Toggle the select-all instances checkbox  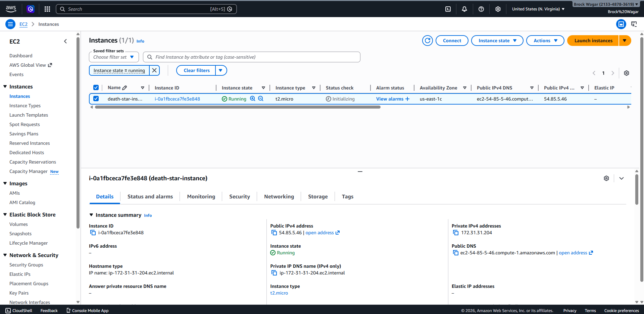click(96, 87)
